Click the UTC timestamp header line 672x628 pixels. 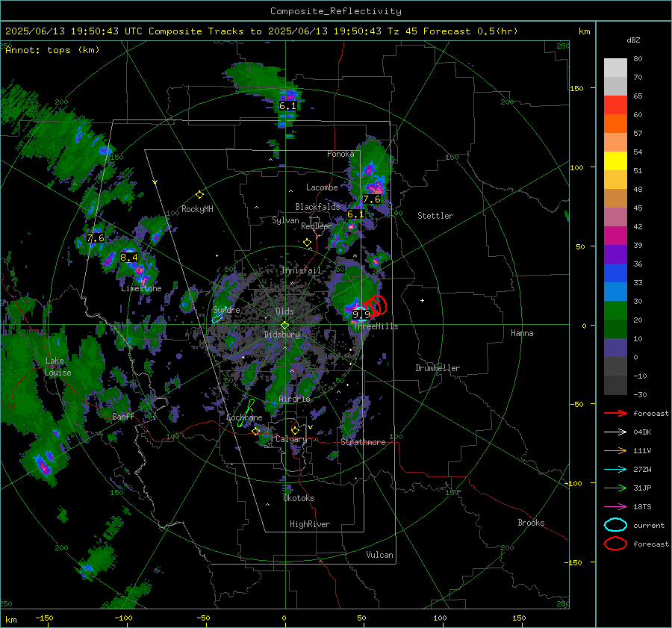coord(261,31)
